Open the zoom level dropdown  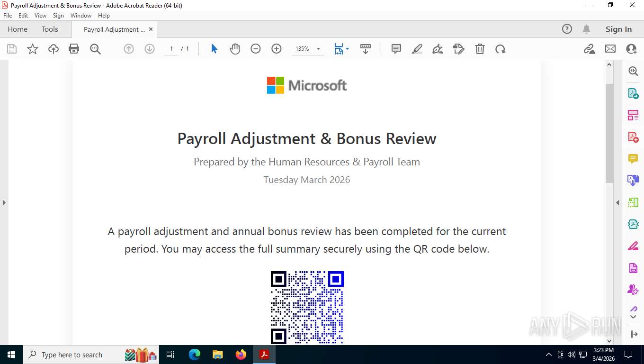(x=318, y=49)
